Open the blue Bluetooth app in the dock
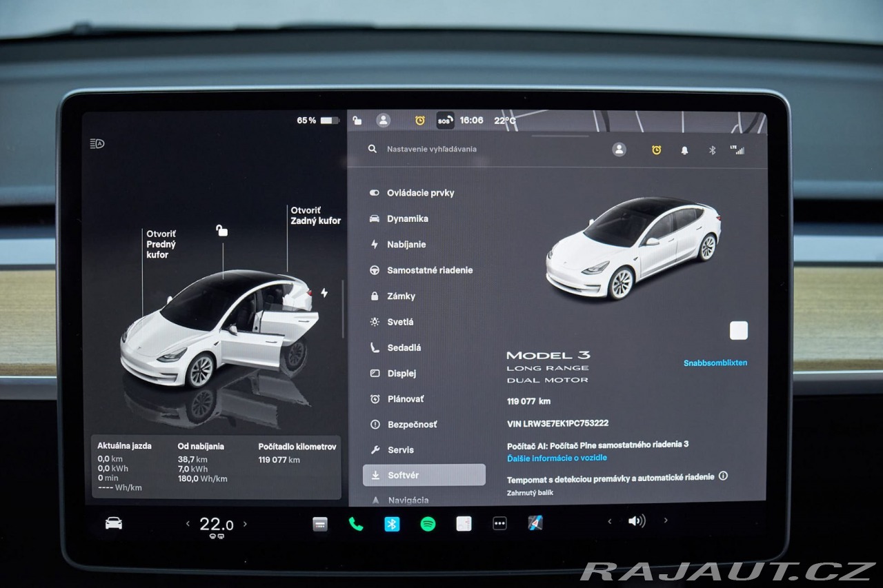The height and width of the screenshot is (588, 883). tap(392, 524)
